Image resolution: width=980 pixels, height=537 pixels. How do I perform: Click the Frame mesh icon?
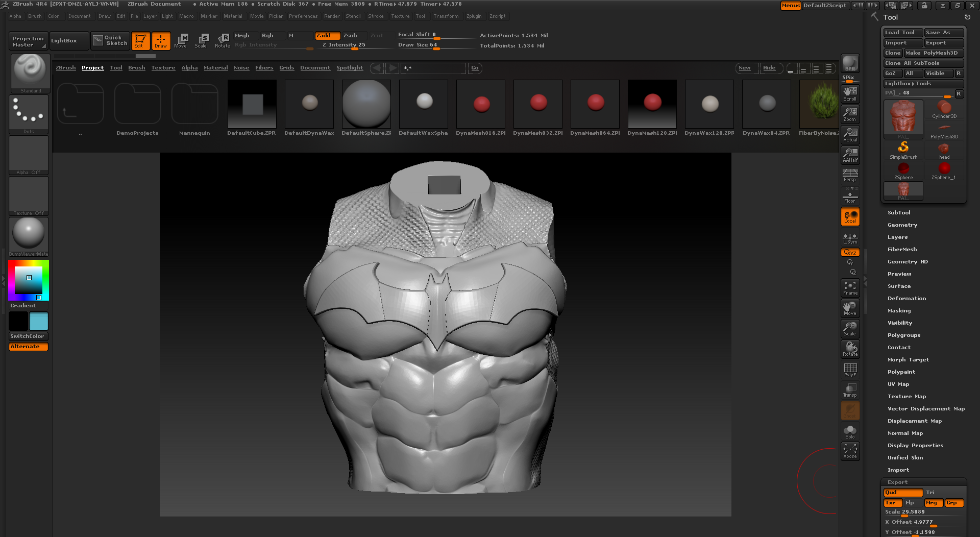(850, 288)
